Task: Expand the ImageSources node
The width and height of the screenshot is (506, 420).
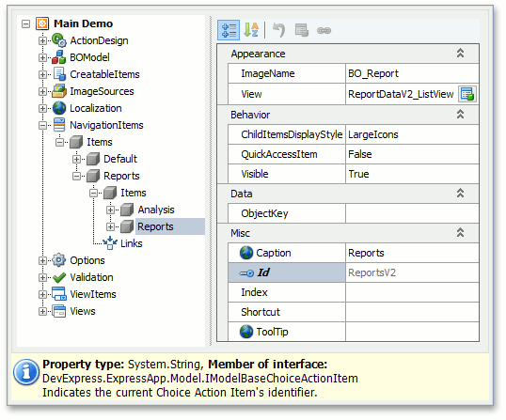Action: pos(42,91)
